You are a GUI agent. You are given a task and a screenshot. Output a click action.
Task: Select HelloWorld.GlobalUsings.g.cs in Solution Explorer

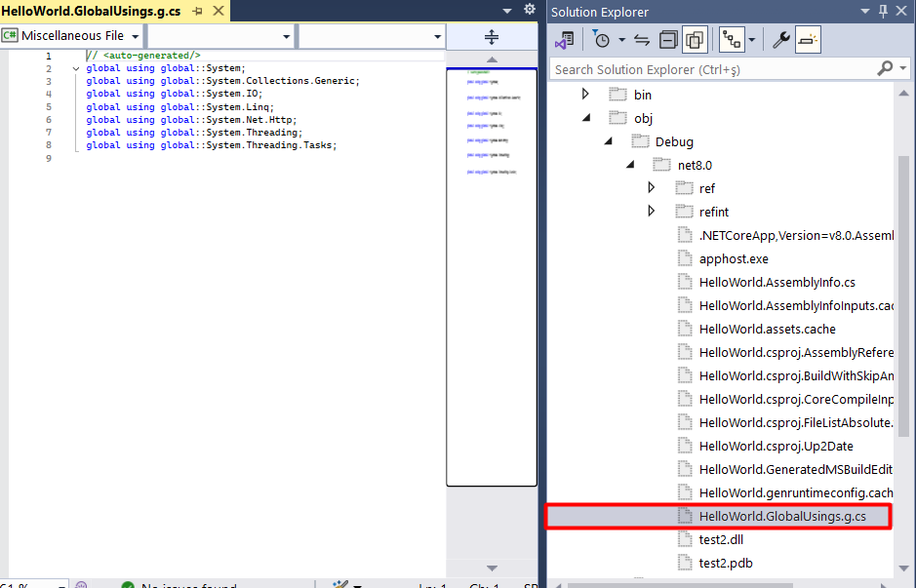[x=782, y=516]
